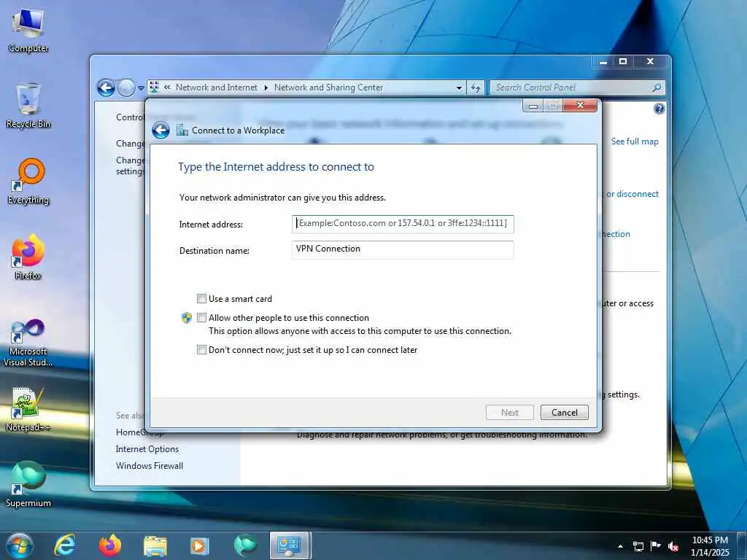The height and width of the screenshot is (560, 747).
Task: Open Windows Firewall link
Action: (150, 466)
